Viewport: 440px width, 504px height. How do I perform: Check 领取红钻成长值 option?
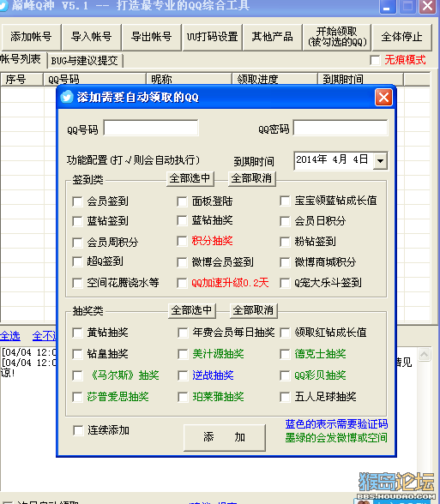[285, 333]
